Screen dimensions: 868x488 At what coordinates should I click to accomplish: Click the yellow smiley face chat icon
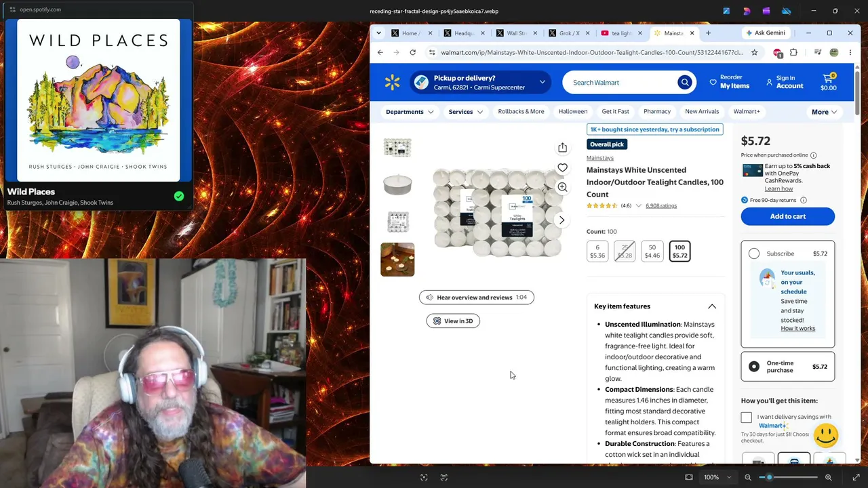point(826,434)
